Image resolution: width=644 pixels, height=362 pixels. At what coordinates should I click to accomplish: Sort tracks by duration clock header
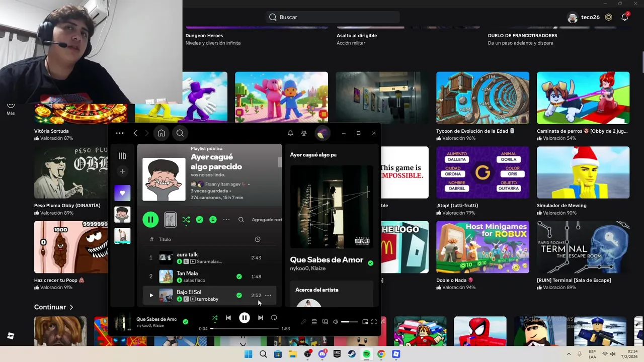(258, 239)
